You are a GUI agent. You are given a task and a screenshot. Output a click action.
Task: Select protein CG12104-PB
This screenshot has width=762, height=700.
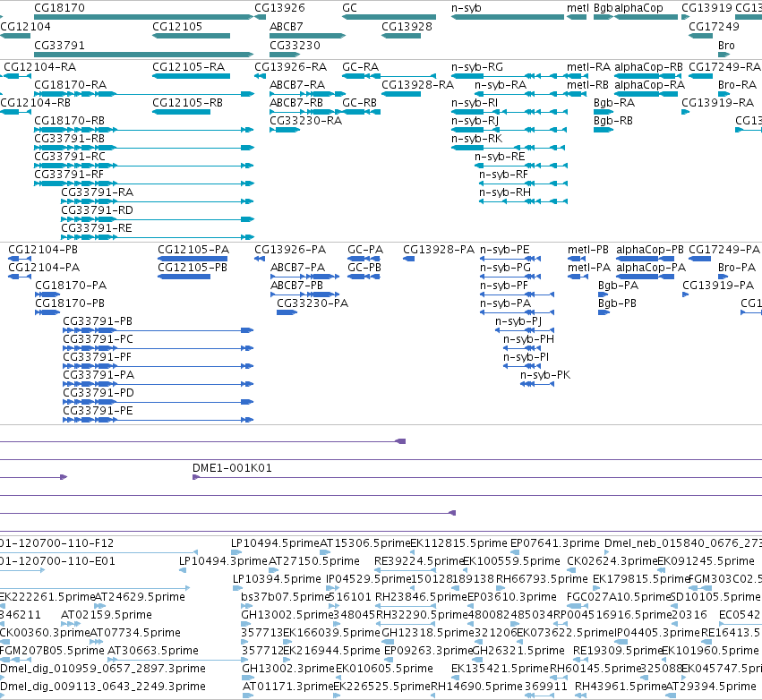[x=43, y=250]
